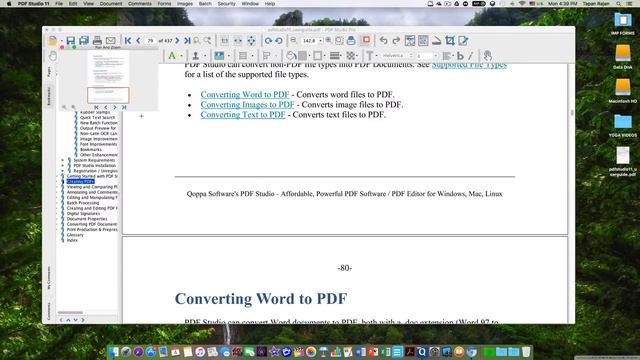Print the document using the printer icon

pyautogui.click(x=97, y=40)
